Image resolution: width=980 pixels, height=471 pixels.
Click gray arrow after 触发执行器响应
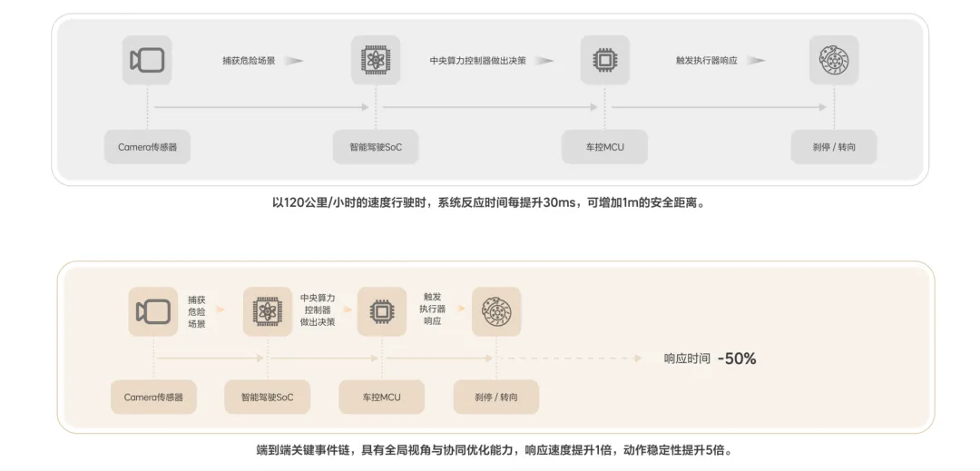coord(756,61)
